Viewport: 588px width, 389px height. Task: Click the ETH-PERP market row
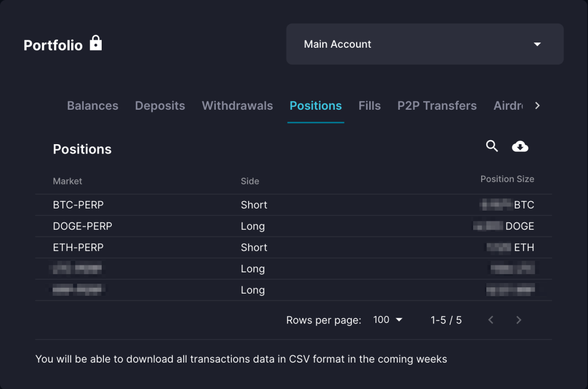point(78,248)
